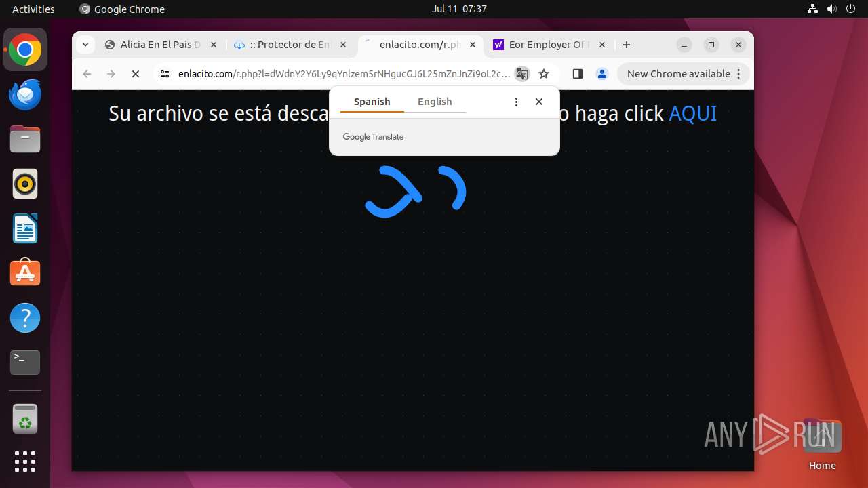Close the Alicia En El Pais tab
Image resolution: width=868 pixels, height=488 pixels.
[214, 45]
